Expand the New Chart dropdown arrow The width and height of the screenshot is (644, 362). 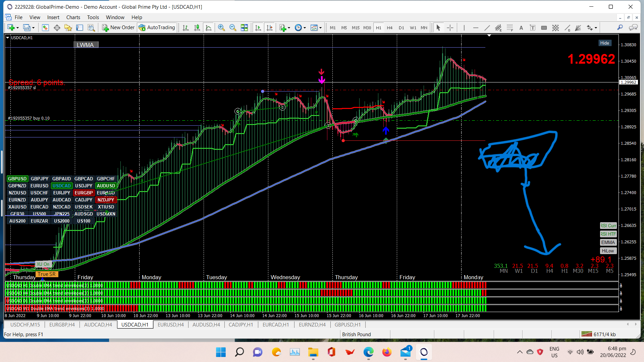[17, 28]
